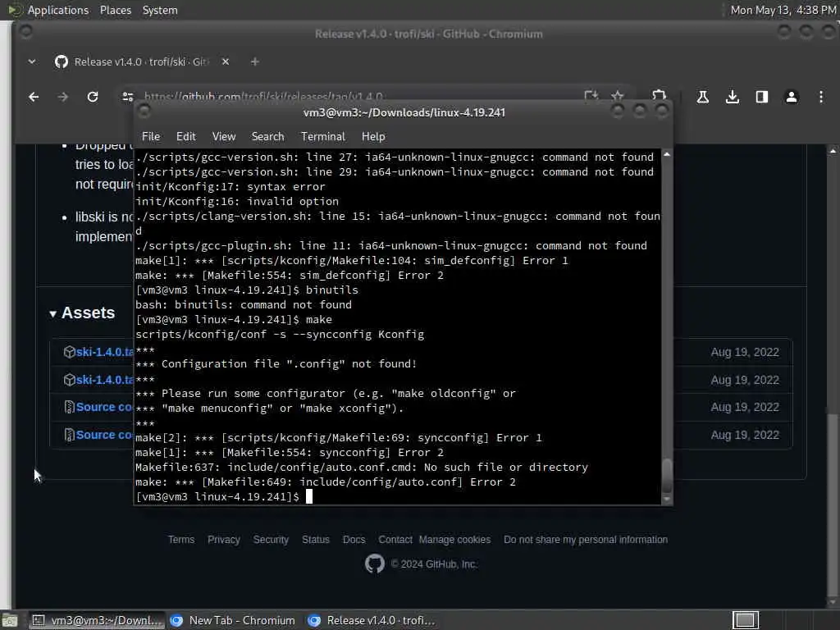The height and width of the screenshot is (630, 840).
Task: Bookmark this page with the star icon
Action: click(618, 96)
